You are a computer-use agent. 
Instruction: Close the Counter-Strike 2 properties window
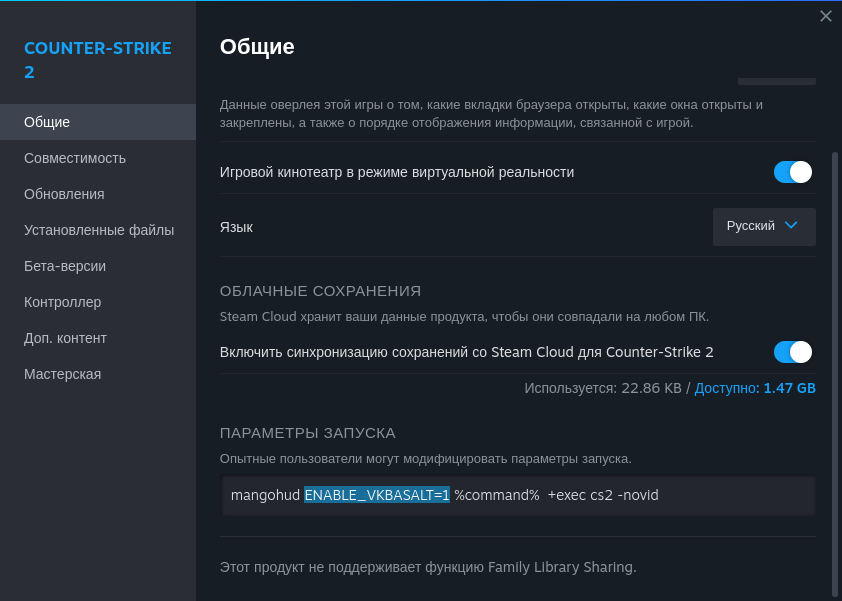pyautogui.click(x=825, y=16)
